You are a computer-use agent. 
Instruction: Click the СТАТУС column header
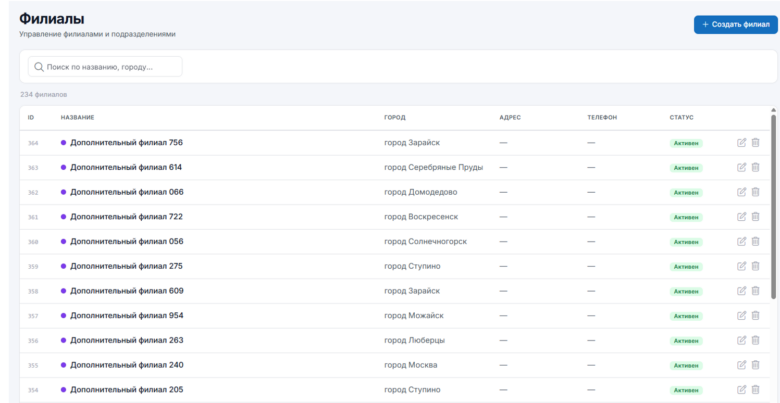[682, 117]
